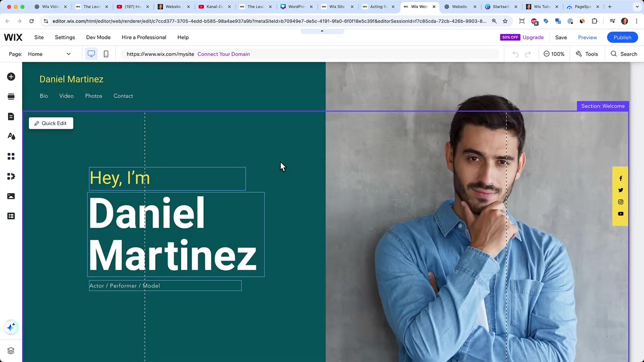Screen dimensions: 644x362
Task: Click the Instagram social icon
Action: [620, 202]
